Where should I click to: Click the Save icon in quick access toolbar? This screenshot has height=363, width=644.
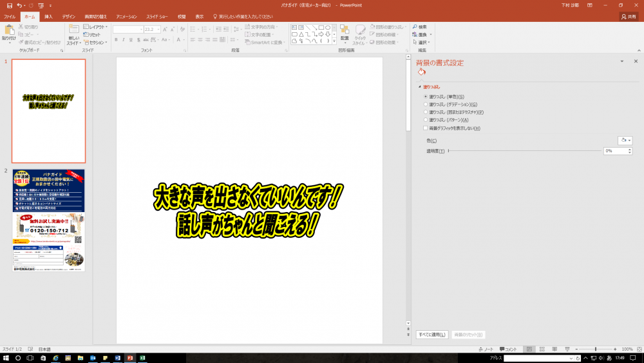[9, 5]
